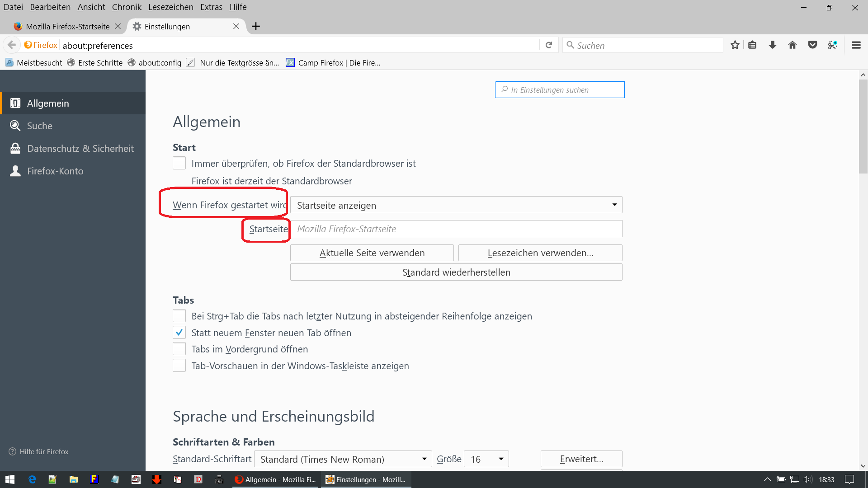Click the reload page icon

549,45
